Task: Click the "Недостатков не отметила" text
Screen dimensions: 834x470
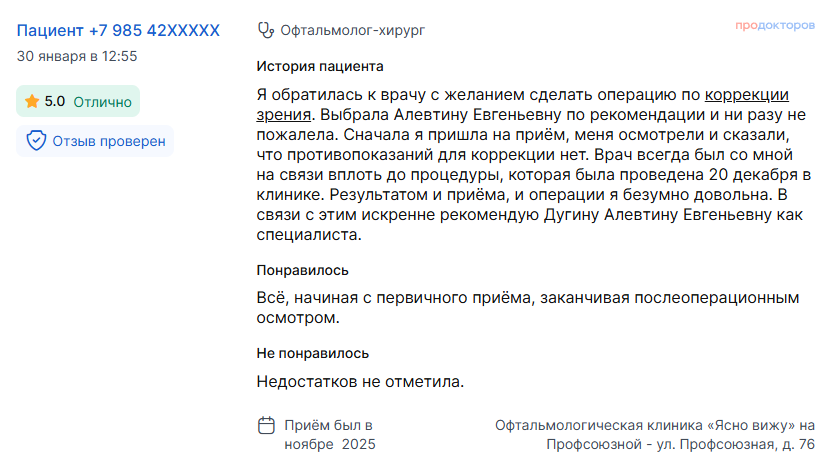Action: click(360, 381)
